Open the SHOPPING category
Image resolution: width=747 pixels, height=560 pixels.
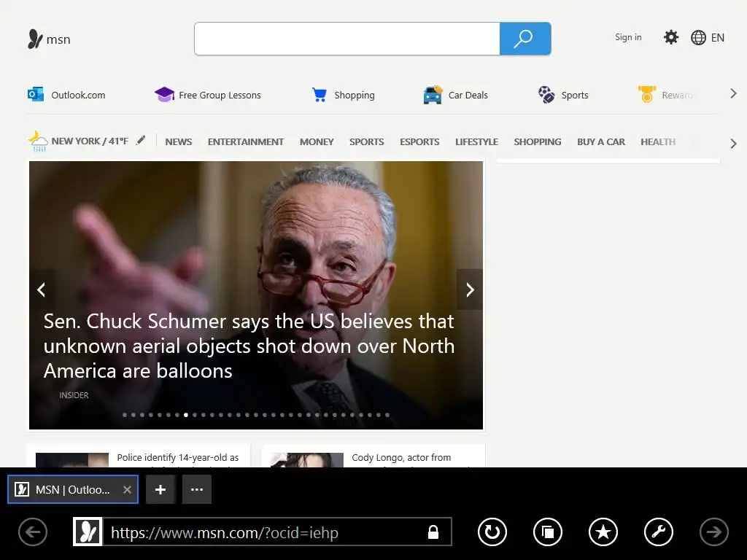click(x=538, y=142)
